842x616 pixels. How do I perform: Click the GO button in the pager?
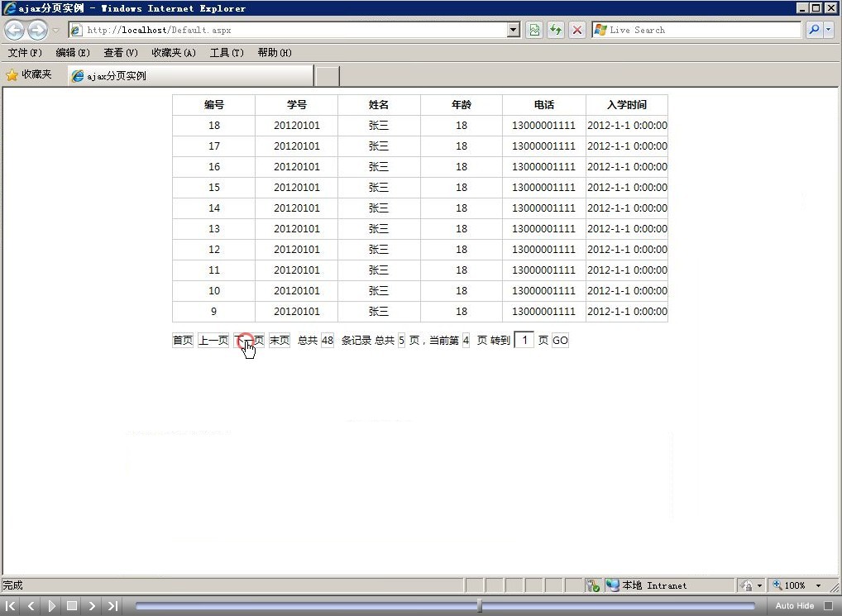[x=560, y=341]
